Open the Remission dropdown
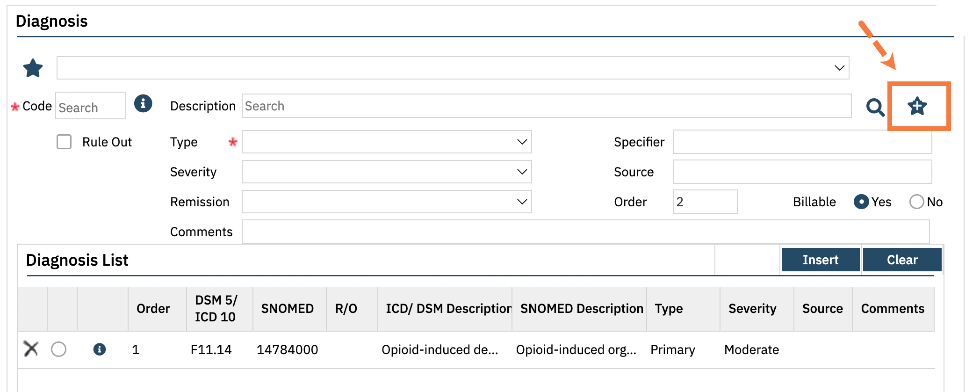This screenshot has width=980, height=392. coord(522,202)
